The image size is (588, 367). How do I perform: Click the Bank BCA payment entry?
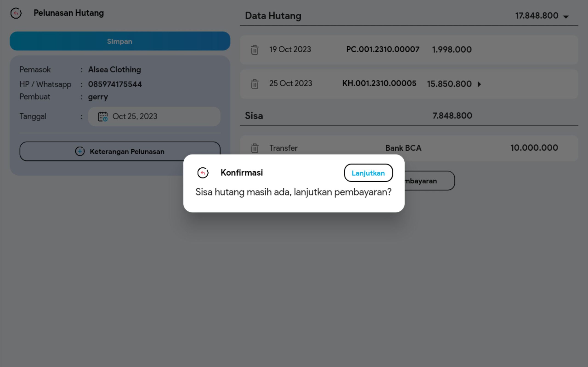pos(403,148)
